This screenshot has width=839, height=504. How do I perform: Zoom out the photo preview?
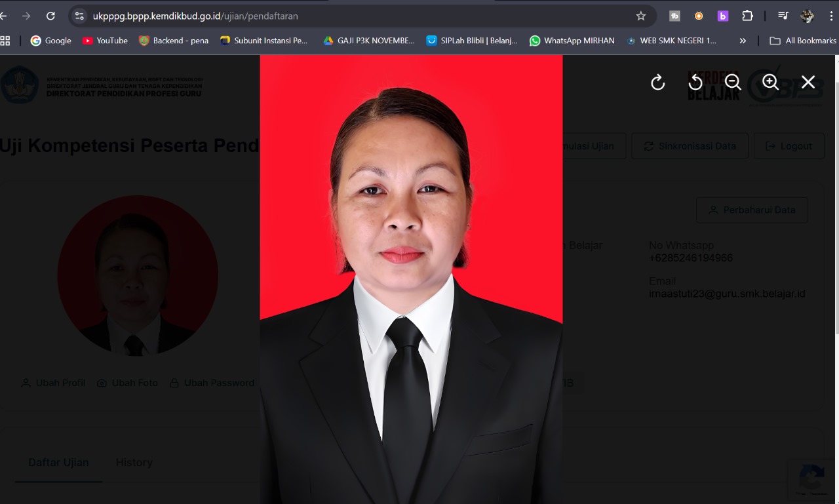click(x=733, y=82)
